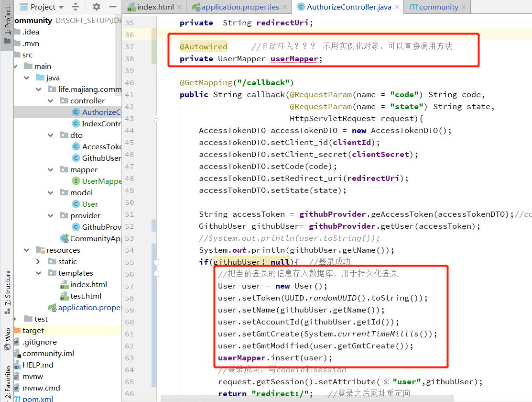Close the community tab

(464, 7)
